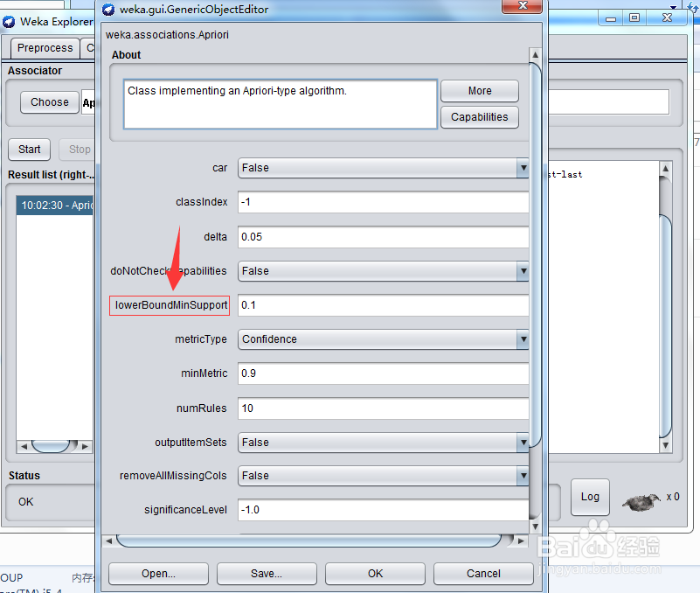Switch to the Preprocess tab in Weka Explorer

(45, 48)
